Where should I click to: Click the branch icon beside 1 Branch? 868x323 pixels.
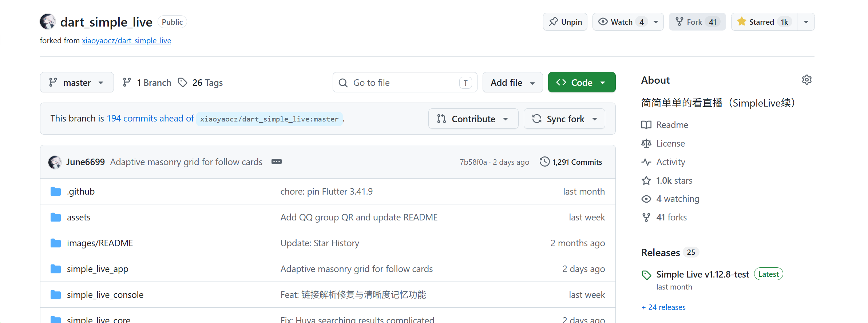[x=127, y=83]
